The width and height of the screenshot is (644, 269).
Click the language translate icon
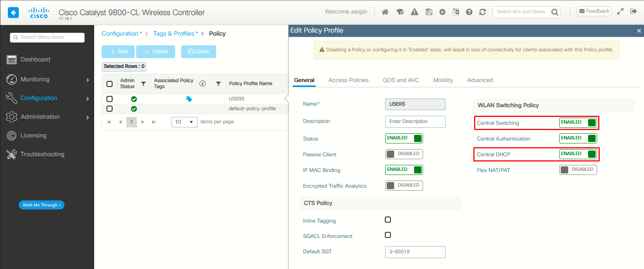(456, 12)
